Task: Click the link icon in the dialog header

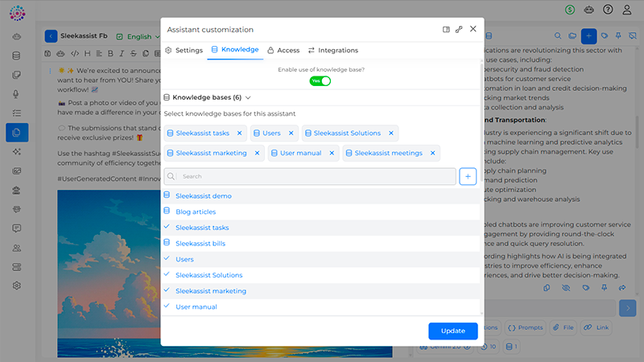Action: click(x=459, y=29)
